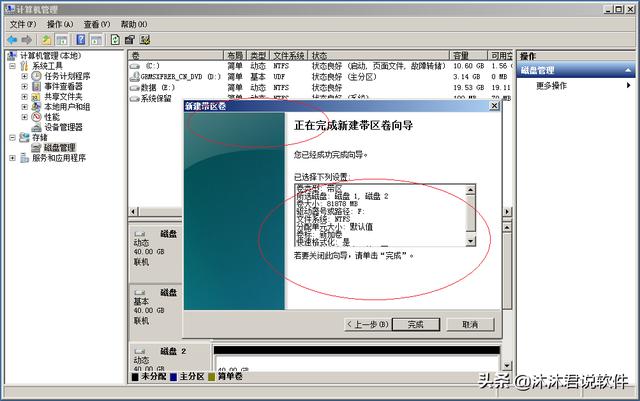Open 更多操作 in the actions pane
The width and height of the screenshot is (640, 401).
[x=551, y=85]
